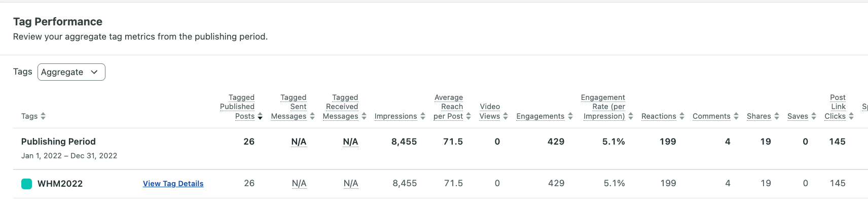Image resolution: width=868 pixels, height=208 pixels.
Task: Open the Aggregate tags dropdown
Action: pyautogui.click(x=71, y=72)
